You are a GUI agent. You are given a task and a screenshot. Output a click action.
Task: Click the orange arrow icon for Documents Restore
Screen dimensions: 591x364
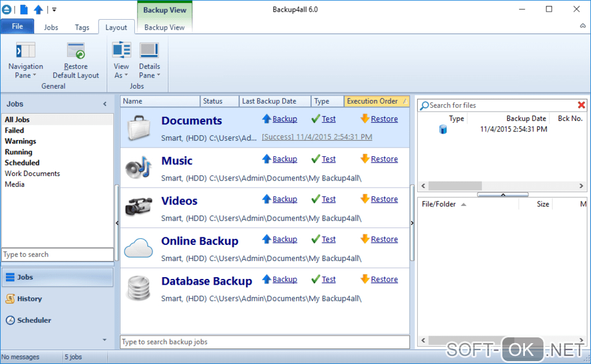coord(364,119)
